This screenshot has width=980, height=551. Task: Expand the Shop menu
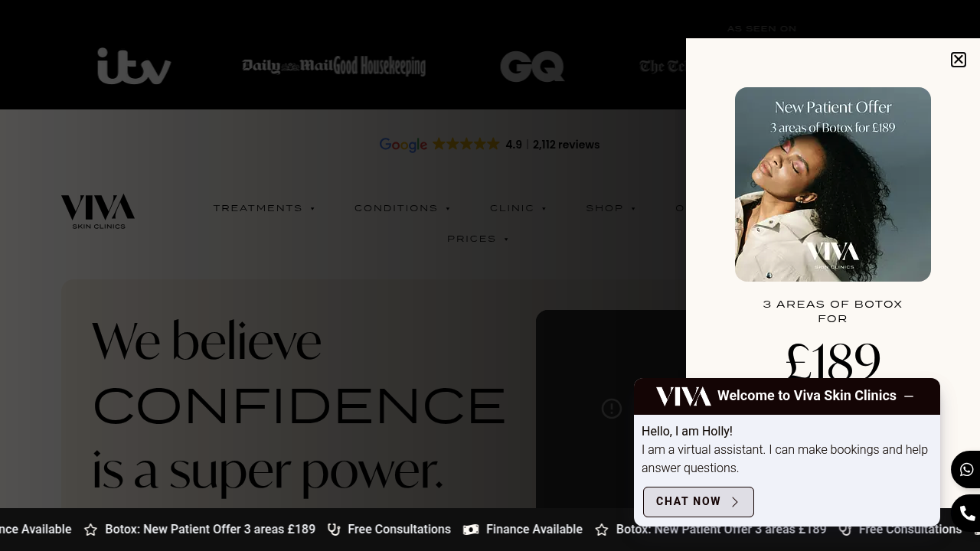(611, 208)
